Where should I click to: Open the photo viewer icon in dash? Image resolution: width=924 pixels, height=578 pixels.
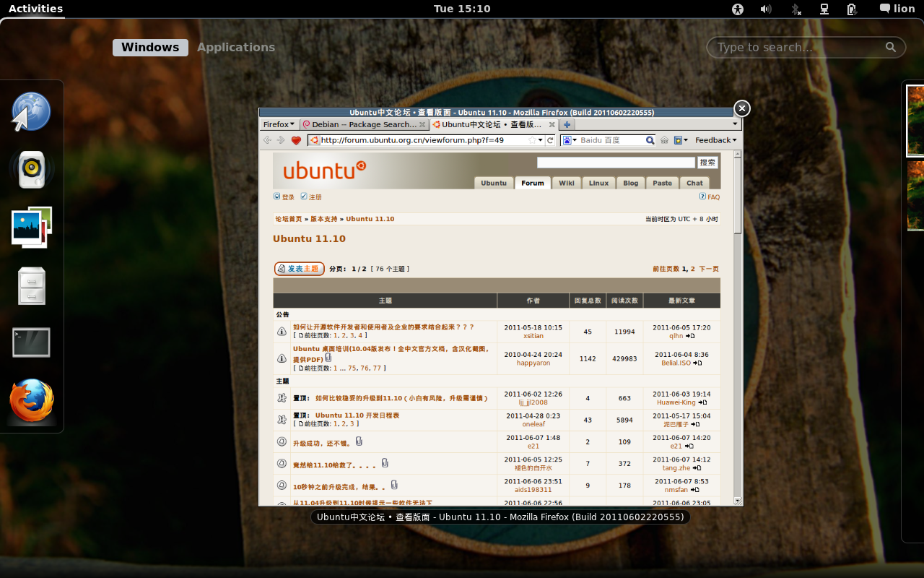coord(31,228)
